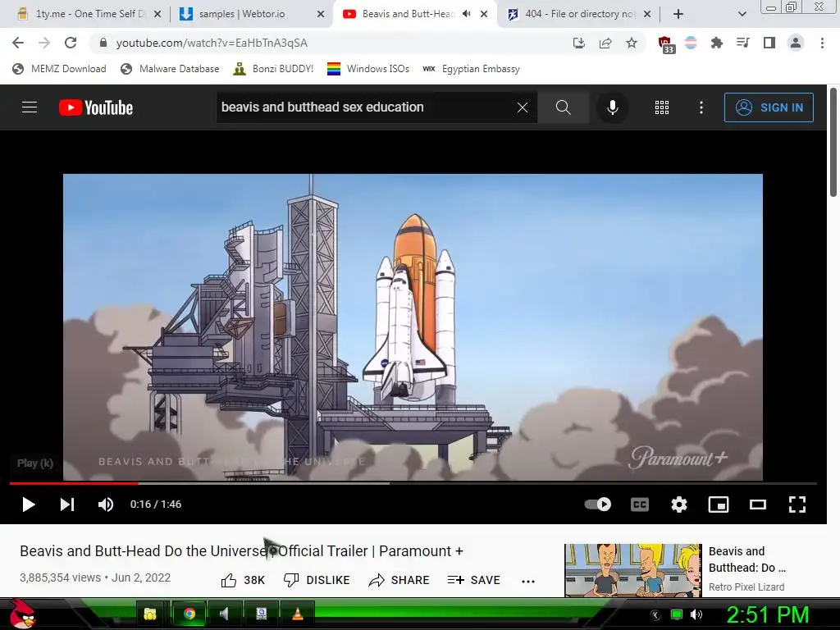
Task: Click the system tray volume icon
Action: [696, 614]
